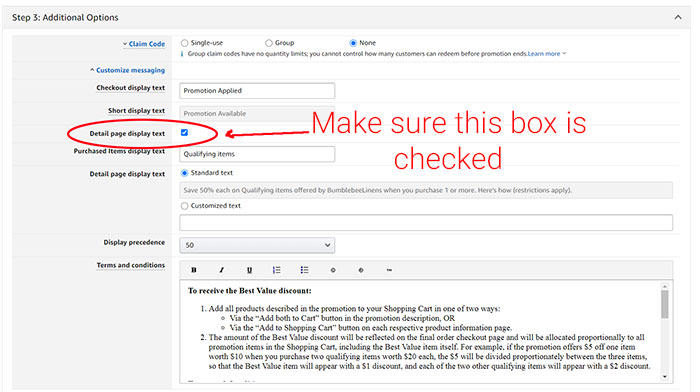The image size is (700, 392).
Task: Insert a numbered list in terms editor
Action: point(277,270)
